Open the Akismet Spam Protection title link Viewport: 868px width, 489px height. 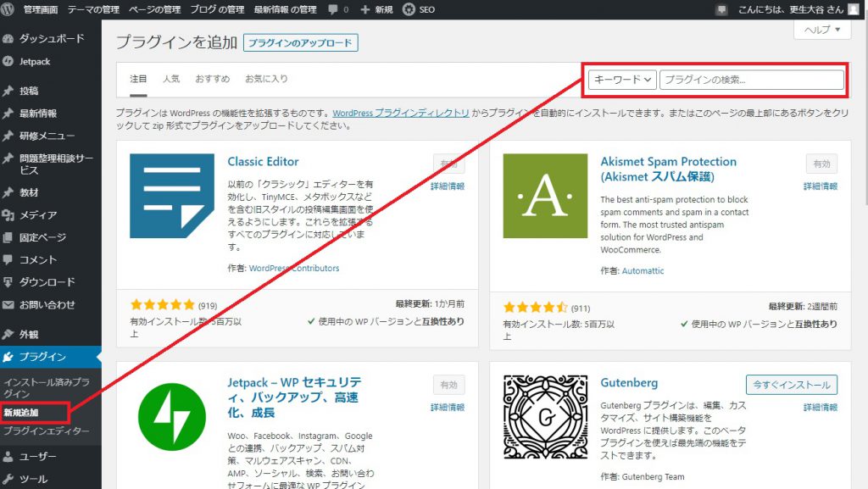click(669, 169)
